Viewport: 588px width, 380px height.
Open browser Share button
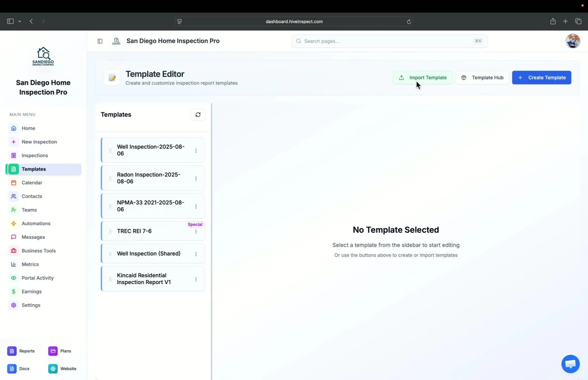click(x=553, y=21)
